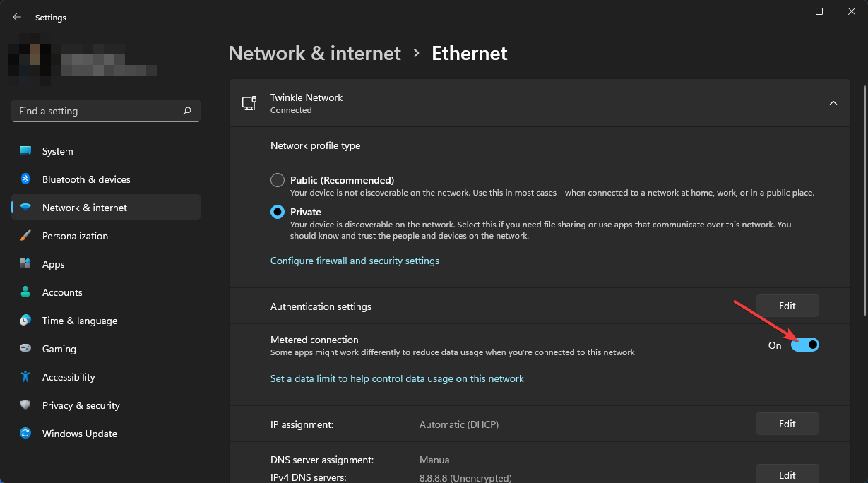Click the Bluetooth & devices icon
Image resolution: width=868 pixels, height=483 pixels.
[25, 179]
